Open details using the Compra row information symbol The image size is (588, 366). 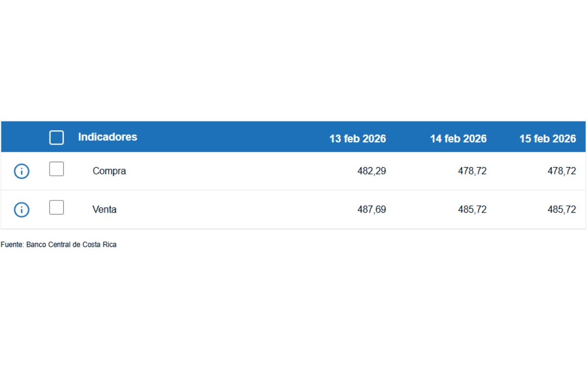21,171
